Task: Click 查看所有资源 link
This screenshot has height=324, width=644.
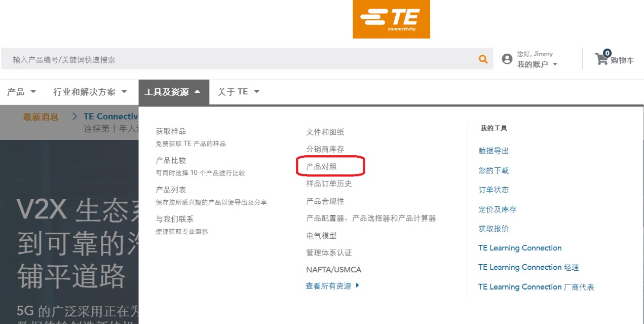Action: pos(332,286)
